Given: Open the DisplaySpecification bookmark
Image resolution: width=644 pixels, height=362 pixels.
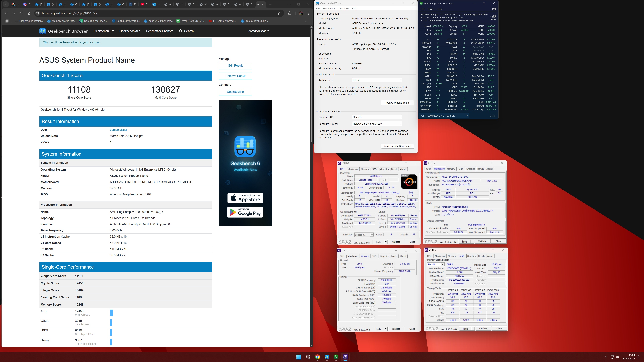Looking at the screenshot, I should point(29,21).
